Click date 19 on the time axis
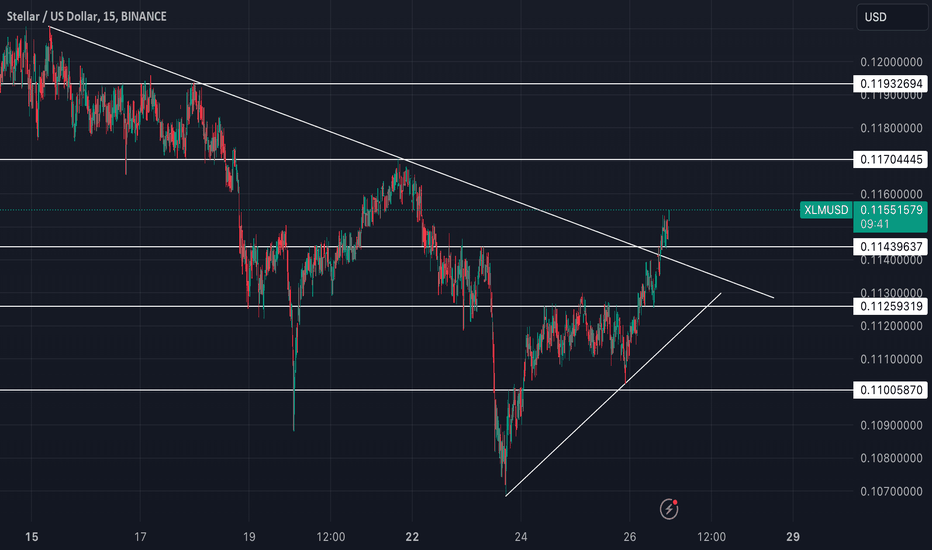This screenshot has width=932, height=550. pos(249,537)
